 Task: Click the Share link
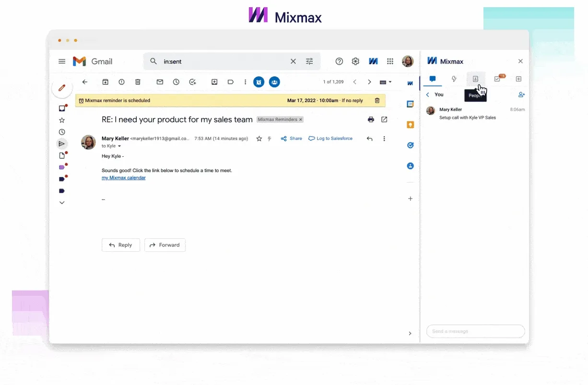click(292, 139)
